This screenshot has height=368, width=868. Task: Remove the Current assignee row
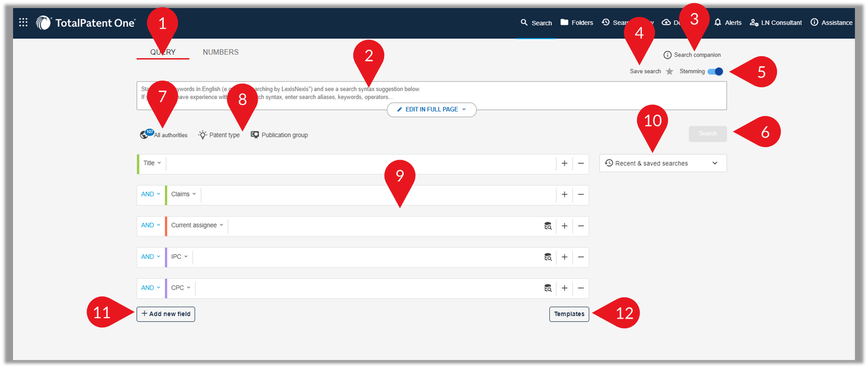pos(581,226)
